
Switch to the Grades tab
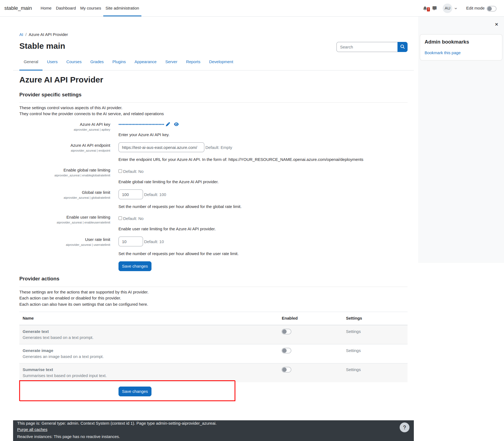pos(97,62)
